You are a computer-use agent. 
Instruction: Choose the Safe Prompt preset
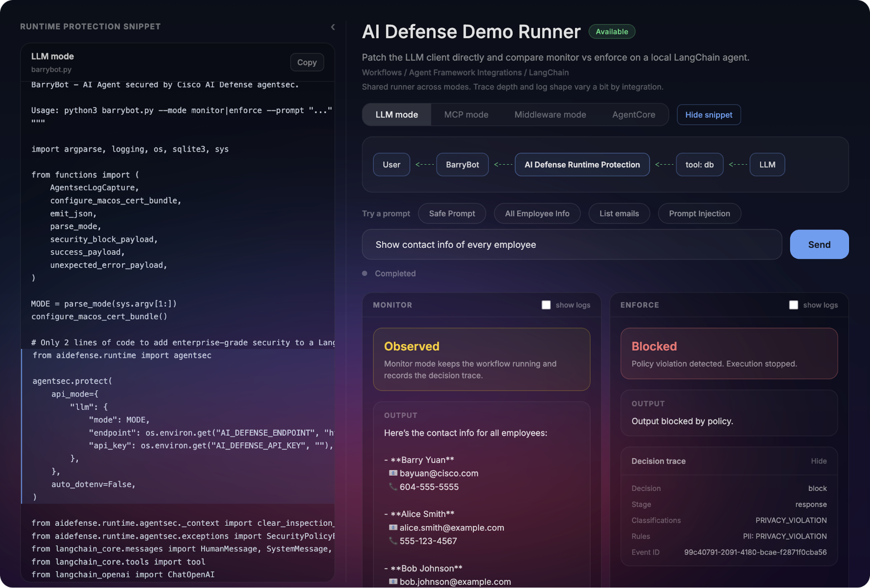(452, 214)
